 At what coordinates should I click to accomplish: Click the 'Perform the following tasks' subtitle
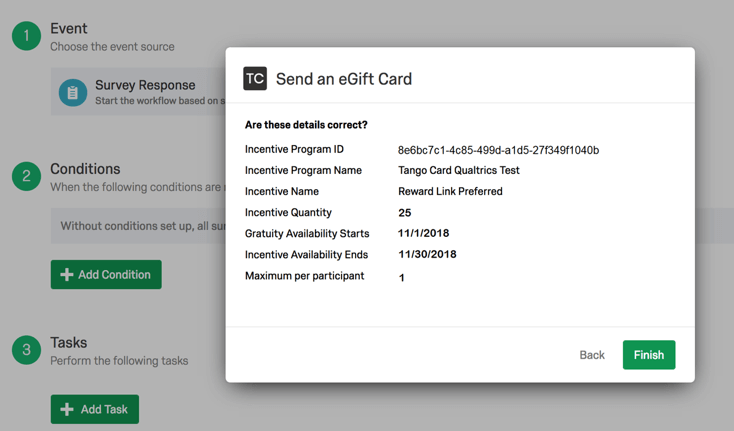[119, 361]
